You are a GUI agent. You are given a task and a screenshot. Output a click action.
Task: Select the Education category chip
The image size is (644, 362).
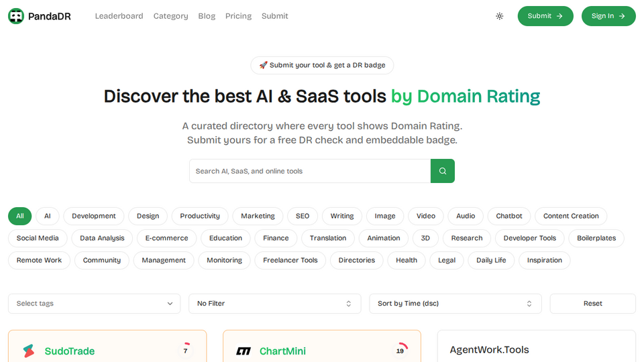pyautogui.click(x=225, y=238)
